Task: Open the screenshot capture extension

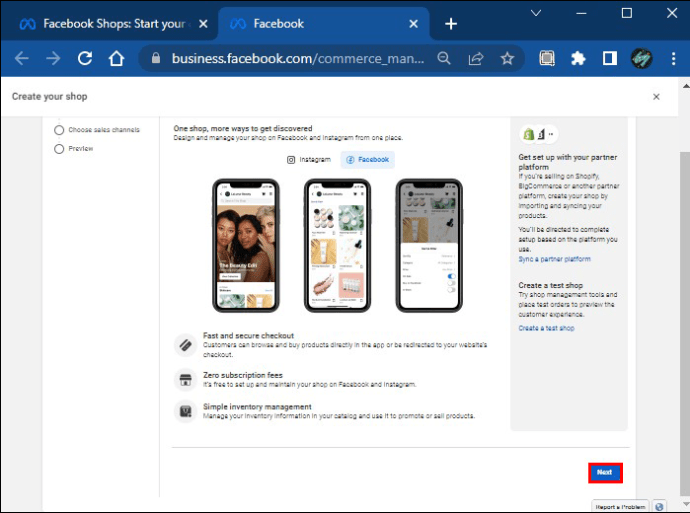Action: [x=547, y=58]
